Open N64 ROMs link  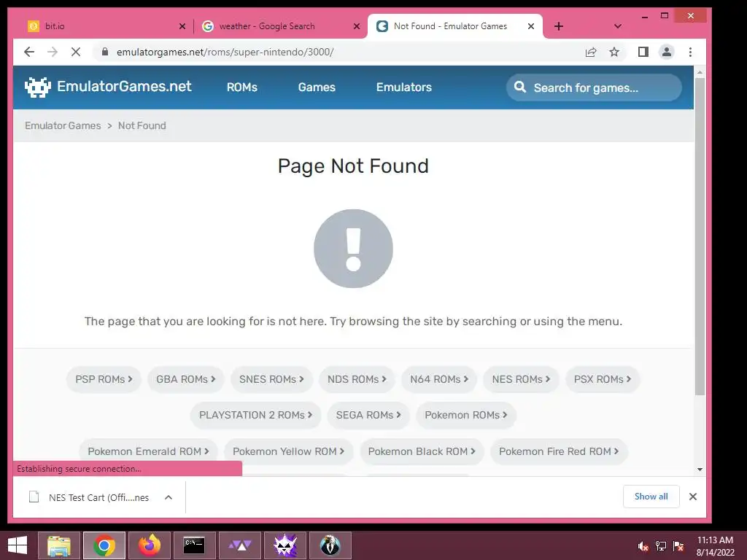click(439, 379)
